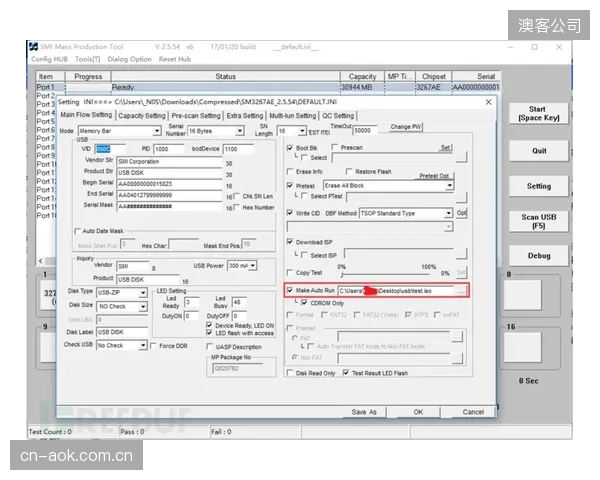Click the Cancel button in Setting dialog
Image resolution: width=600 pixels, height=480 pixels.
(x=473, y=412)
